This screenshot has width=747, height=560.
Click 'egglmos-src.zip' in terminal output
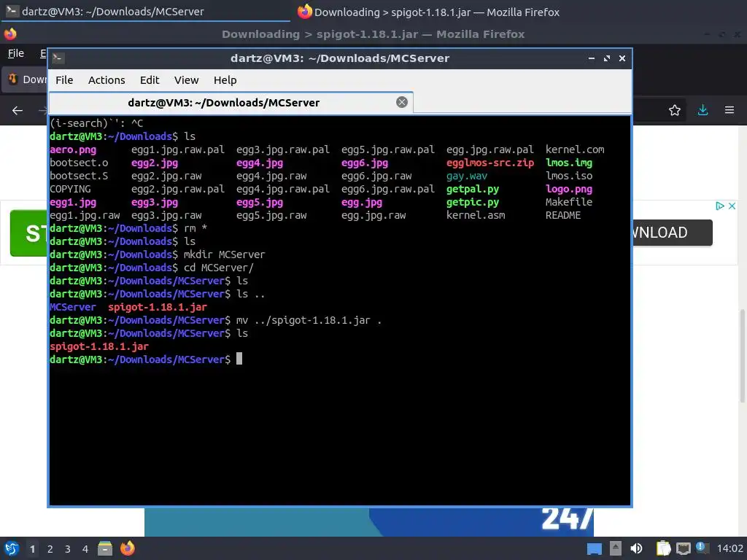tap(489, 163)
